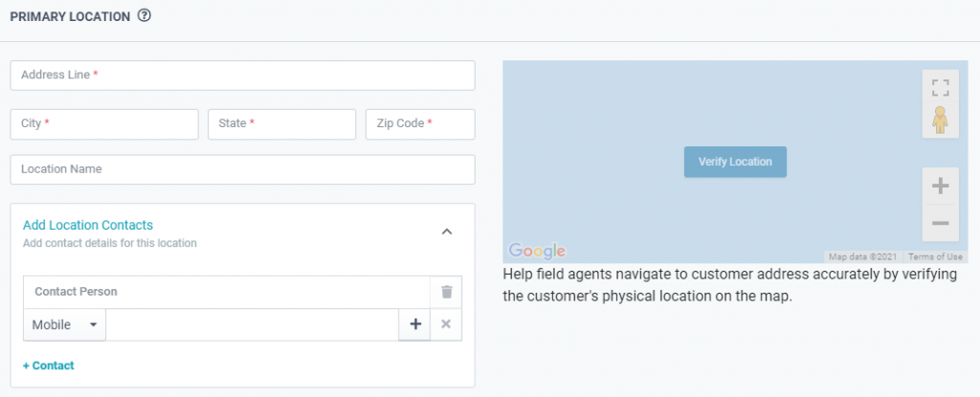The height and width of the screenshot is (397, 980).
Task: Zoom out on the map
Action: (940, 223)
